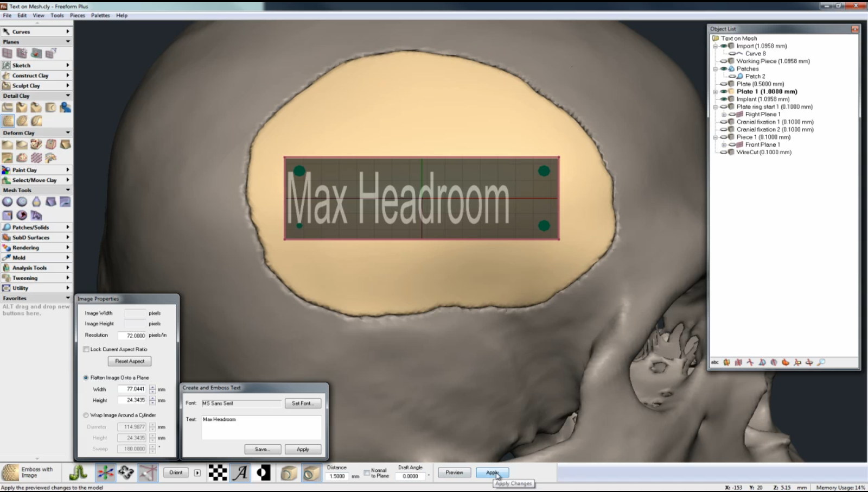Toggle visibility eye for Plate 1 (1.0000 mm)
Viewport: 868px width, 492px height.
pyautogui.click(x=724, y=92)
